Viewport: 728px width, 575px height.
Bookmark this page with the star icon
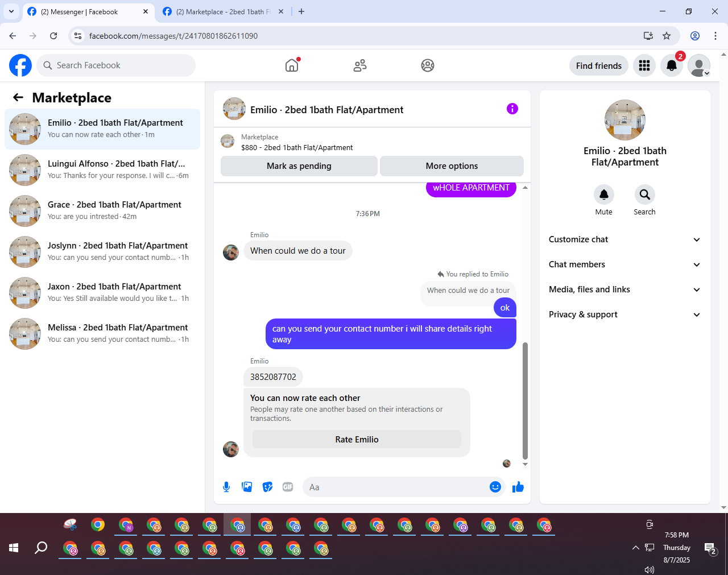pos(667,36)
